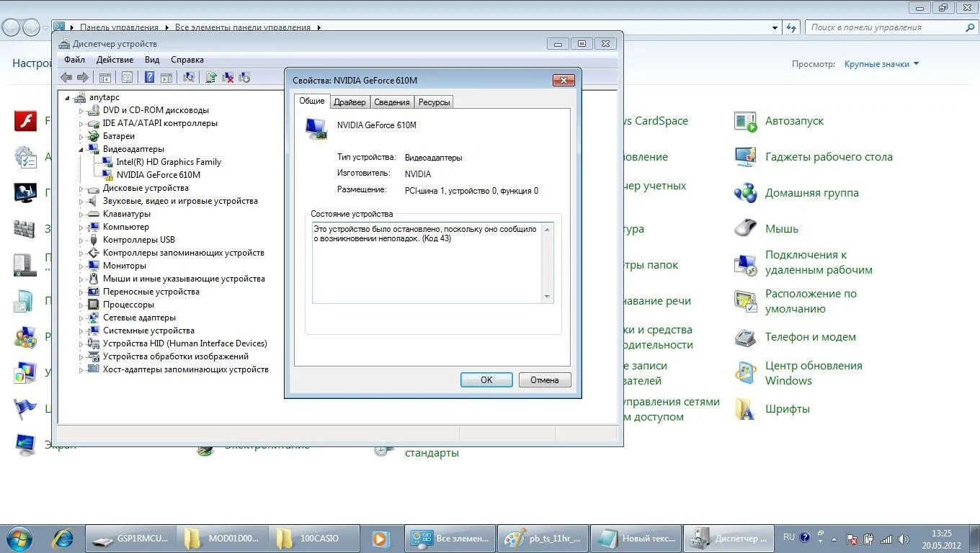Click the Flash Player icon in Control Panel
Viewport: 980px width, 553px height.
coord(25,121)
